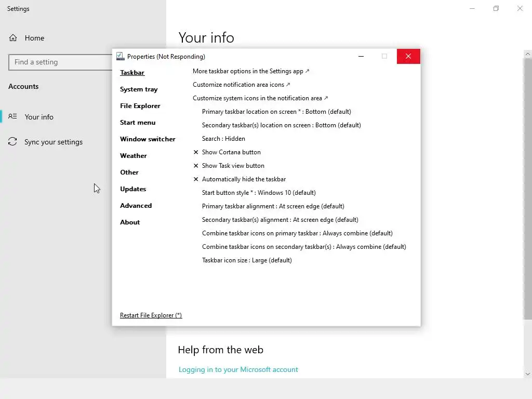The height and width of the screenshot is (399, 532).
Task: Open the Weather section
Action: click(134, 156)
